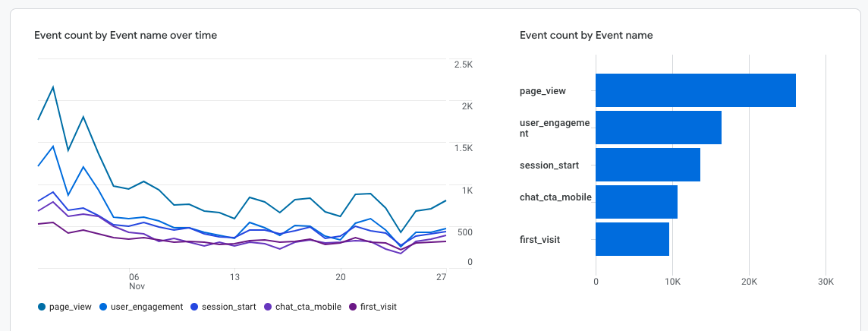Click the chat_cta_mobile legend color dot
The width and height of the screenshot is (868, 331).
268,307
